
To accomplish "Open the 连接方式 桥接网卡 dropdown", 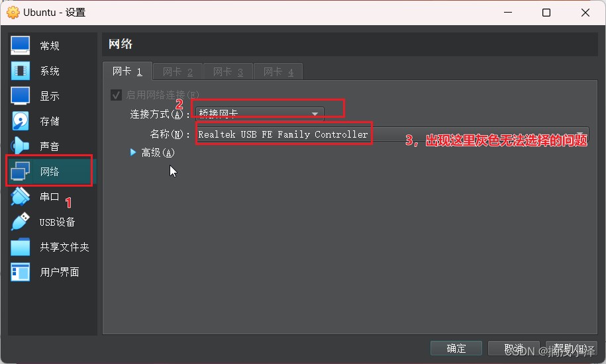I will [x=260, y=113].
